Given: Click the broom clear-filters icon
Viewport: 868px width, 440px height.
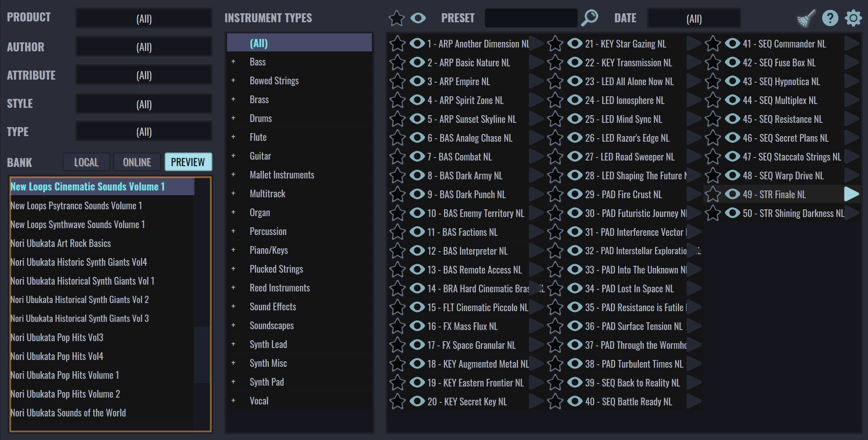Looking at the screenshot, I should (806, 18).
